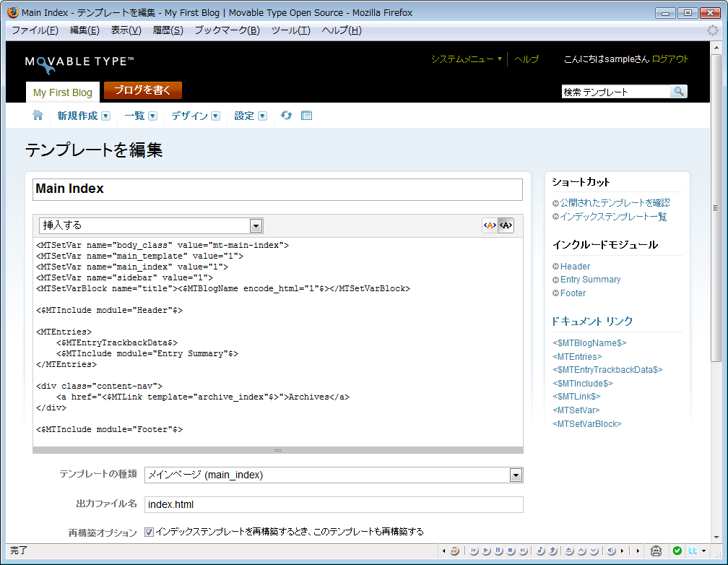Image resolution: width=728 pixels, height=565 pixels.
Task: Click the Firefox icon in the title bar
Action: [x=13, y=12]
